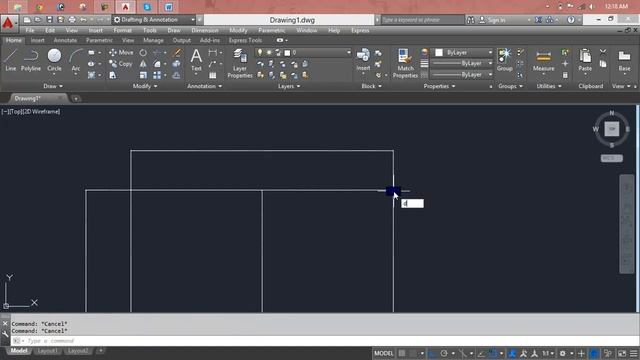Click the Paste clipboard icon

(585, 60)
